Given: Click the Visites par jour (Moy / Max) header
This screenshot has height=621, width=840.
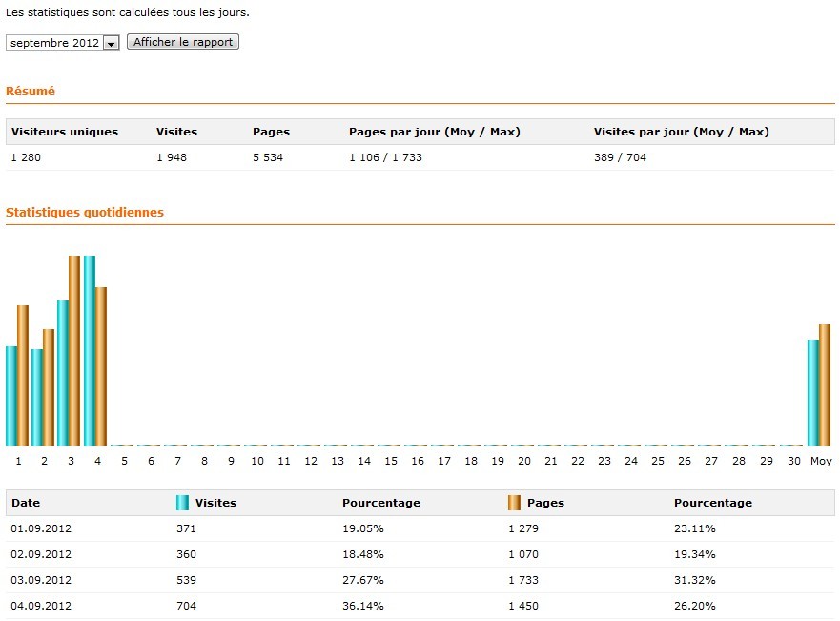Looking at the screenshot, I should (x=682, y=132).
